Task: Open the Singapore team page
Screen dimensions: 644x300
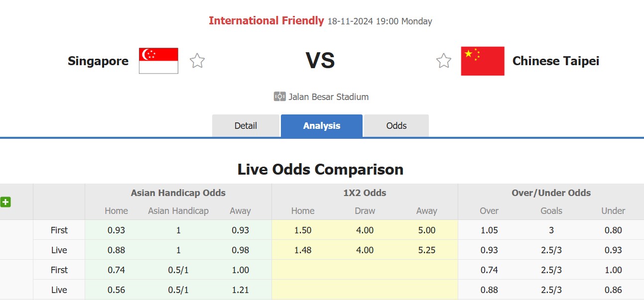Action: pos(98,61)
